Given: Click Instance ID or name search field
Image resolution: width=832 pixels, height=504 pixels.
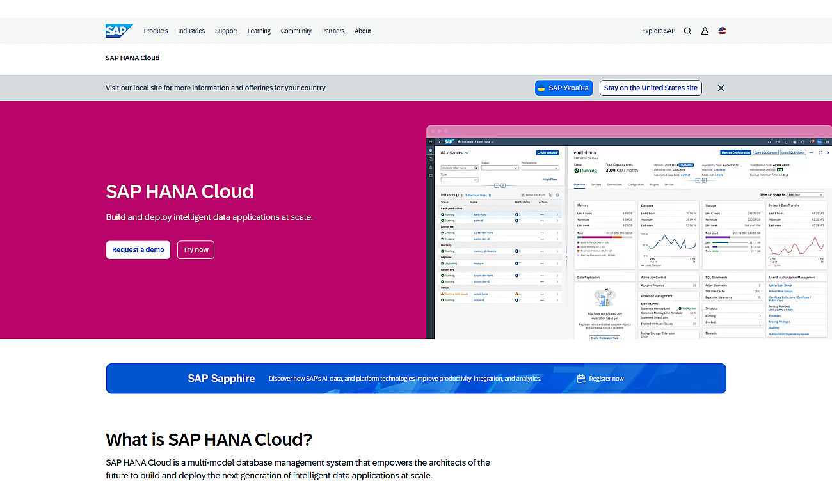Looking at the screenshot, I should (460, 168).
